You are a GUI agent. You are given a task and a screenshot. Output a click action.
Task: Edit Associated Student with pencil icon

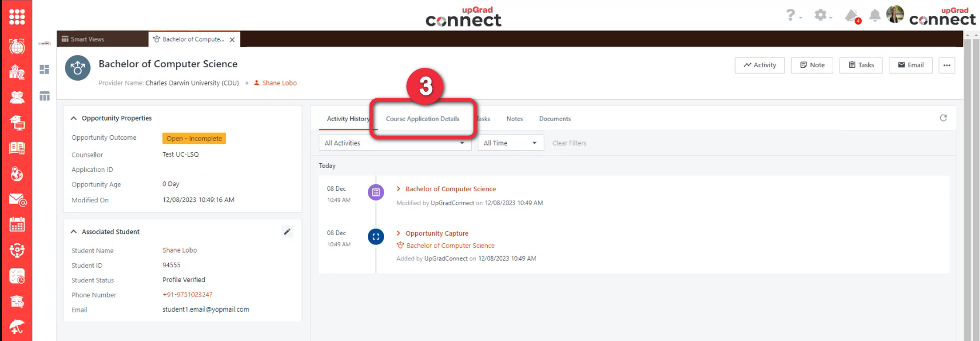[287, 232]
